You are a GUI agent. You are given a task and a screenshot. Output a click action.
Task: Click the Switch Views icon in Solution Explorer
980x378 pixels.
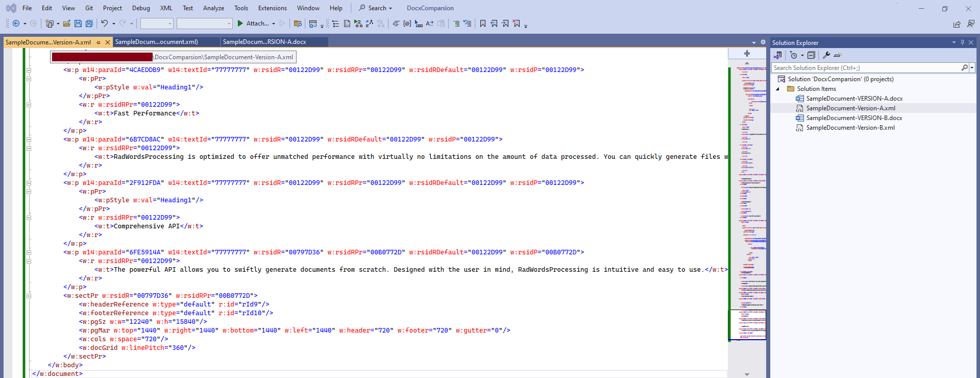(778, 55)
